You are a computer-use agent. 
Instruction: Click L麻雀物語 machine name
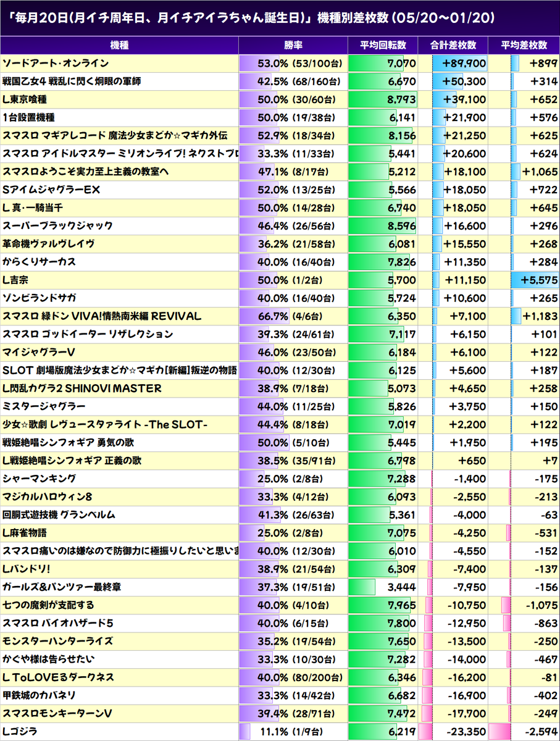pos(24,533)
